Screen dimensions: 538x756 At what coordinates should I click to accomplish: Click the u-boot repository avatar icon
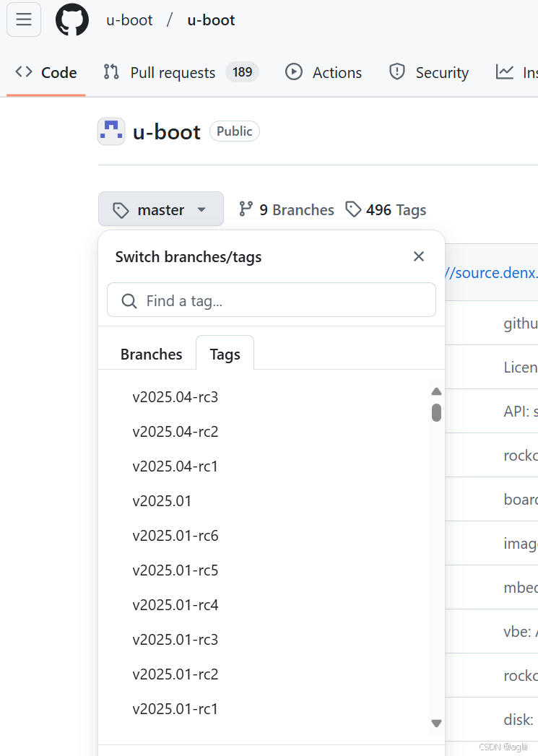[x=110, y=131]
